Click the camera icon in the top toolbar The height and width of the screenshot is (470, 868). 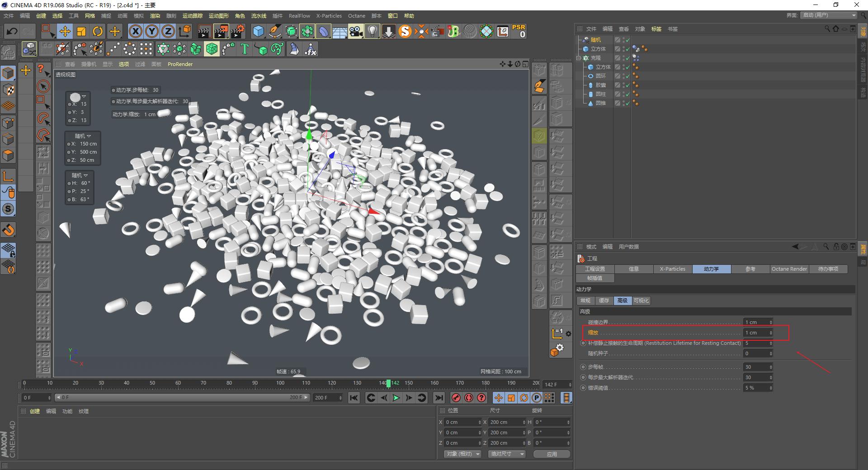tap(356, 31)
